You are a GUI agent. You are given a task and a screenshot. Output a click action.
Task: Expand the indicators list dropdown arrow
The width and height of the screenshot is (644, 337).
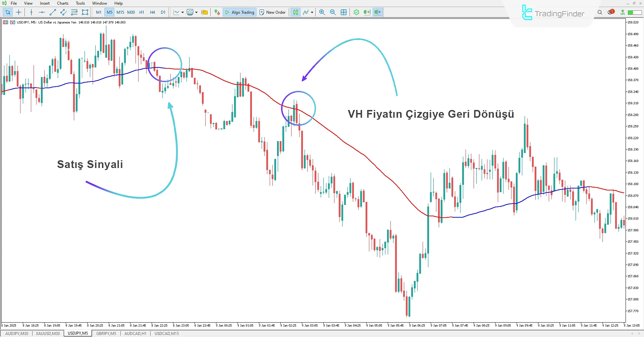(x=312, y=12)
